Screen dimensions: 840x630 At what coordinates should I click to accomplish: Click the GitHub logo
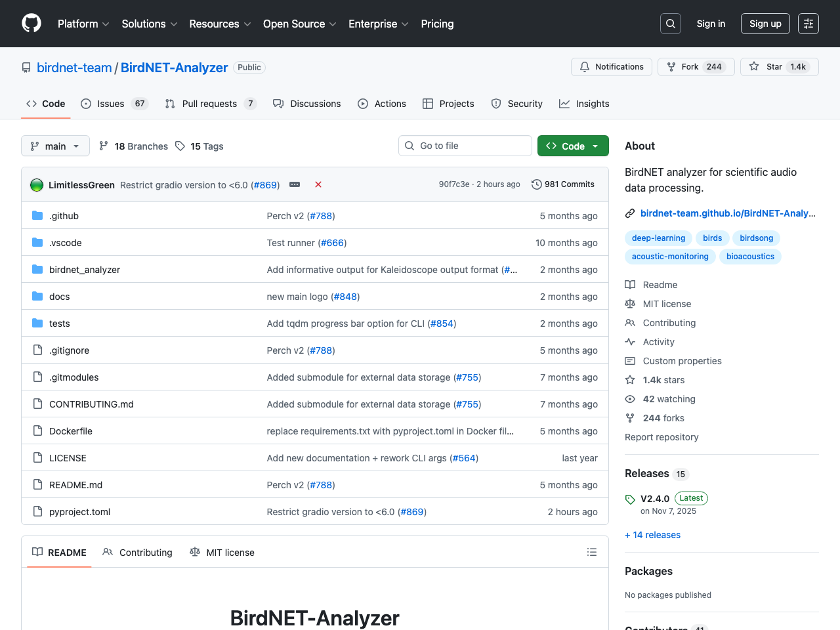(31, 23)
